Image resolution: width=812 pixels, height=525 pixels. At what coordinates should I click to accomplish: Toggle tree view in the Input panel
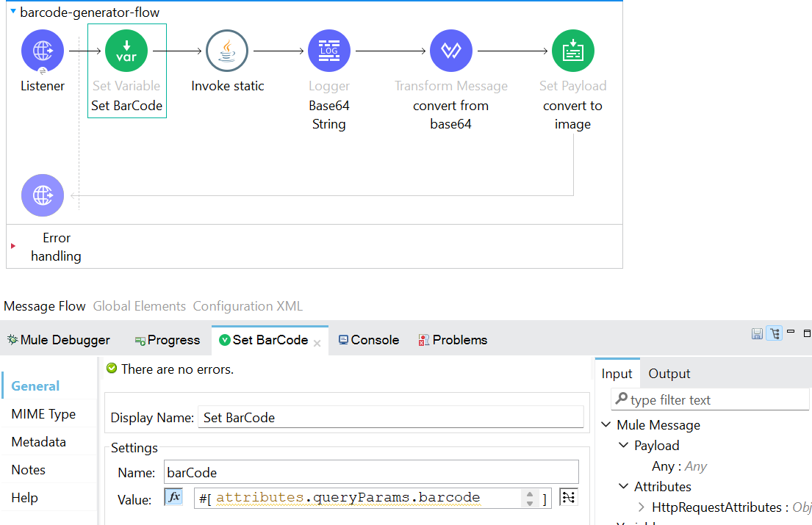click(775, 333)
